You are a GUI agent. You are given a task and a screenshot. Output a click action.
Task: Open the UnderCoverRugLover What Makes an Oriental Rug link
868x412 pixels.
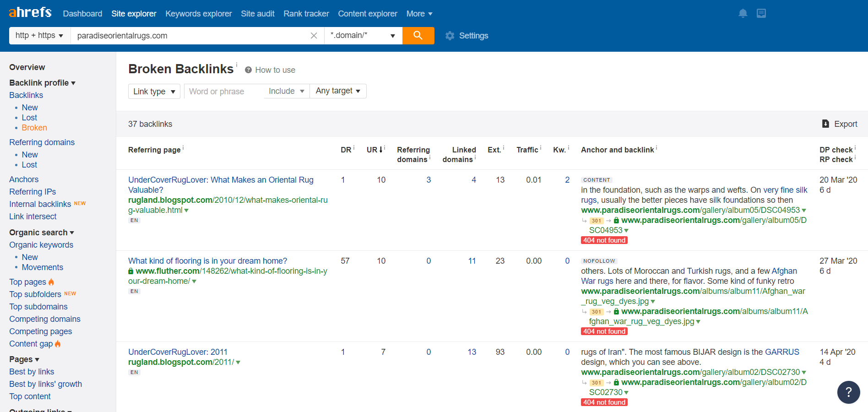[221, 185]
